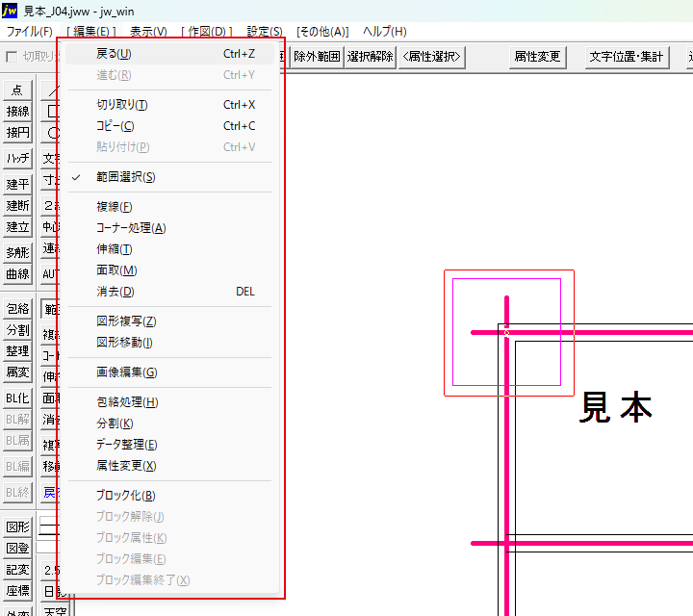Select the 分割 toolbar button
The width and height of the screenshot is (693, 616).
(17, 330)
